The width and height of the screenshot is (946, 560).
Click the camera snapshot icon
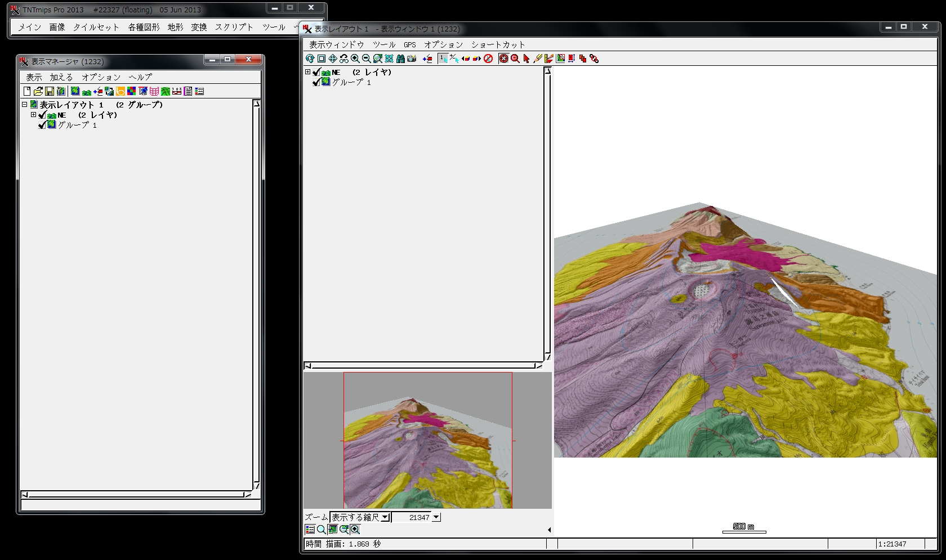(x=412, y=59)
